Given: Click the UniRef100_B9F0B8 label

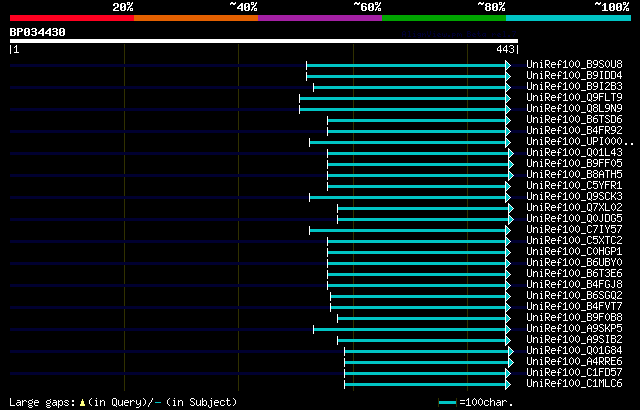Looking at the screenshot, I should (574, 318).
